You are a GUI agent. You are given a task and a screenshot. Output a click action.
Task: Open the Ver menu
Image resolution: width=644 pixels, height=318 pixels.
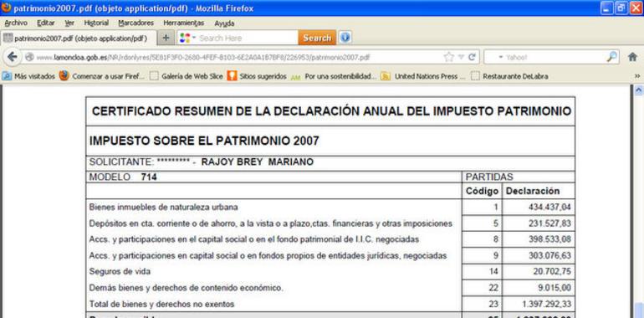(x=69, y=23)
